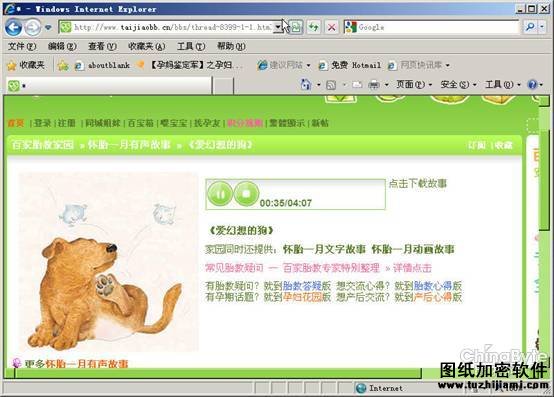Image resolution: width=554 pixels, height=397 pixels.
Task: Open the 怀胎一月动画故事 link
Action: pyautogui.click(x=413, y=249)
